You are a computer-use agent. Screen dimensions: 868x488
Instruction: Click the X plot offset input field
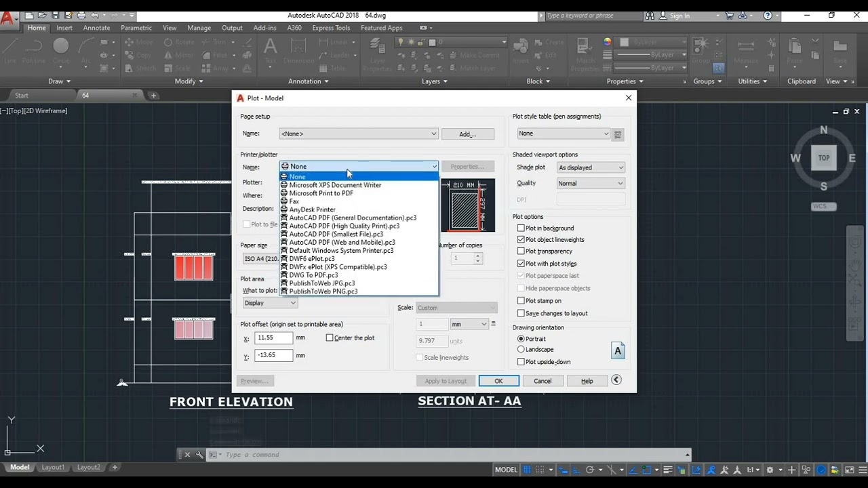coord(274,338)
